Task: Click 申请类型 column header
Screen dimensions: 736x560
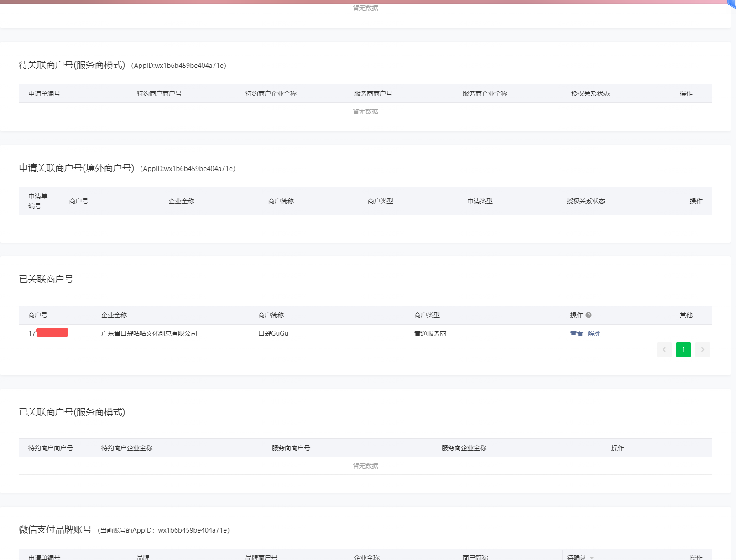Action: tap(480, 201)
